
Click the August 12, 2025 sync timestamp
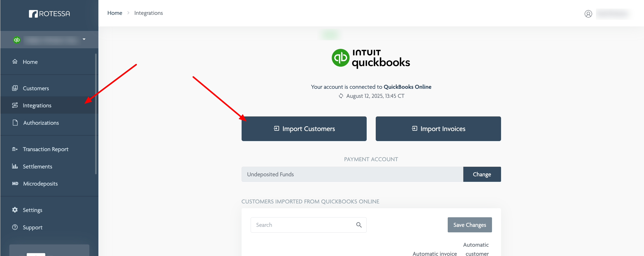(375, 96)
